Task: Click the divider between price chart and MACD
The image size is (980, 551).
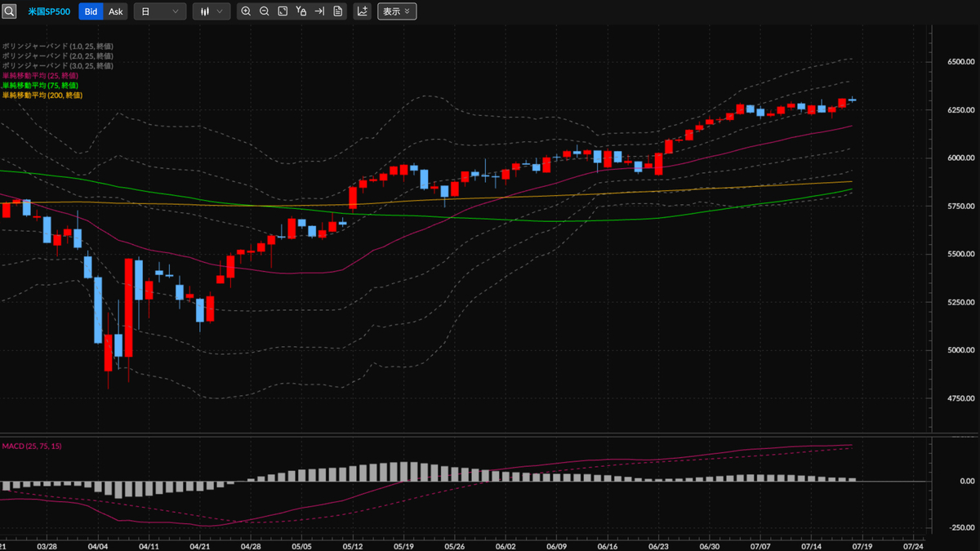Action: [465, 433]
